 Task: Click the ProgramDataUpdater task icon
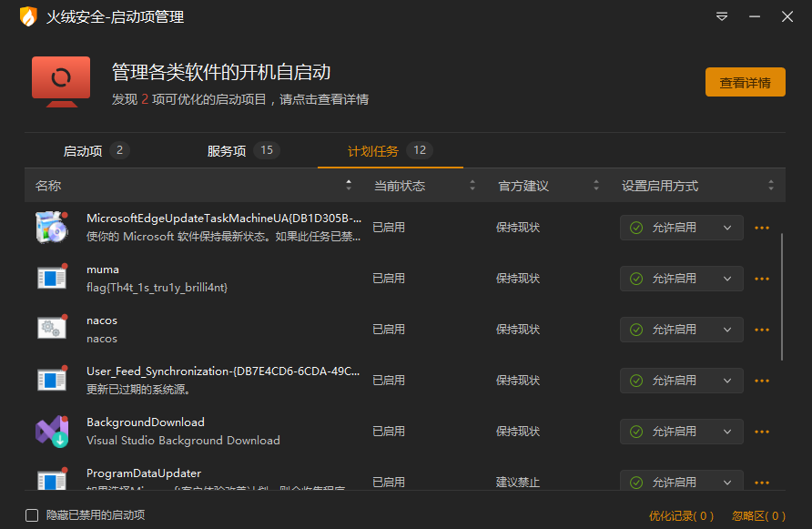pyautogui.click(x=52, y=479)
